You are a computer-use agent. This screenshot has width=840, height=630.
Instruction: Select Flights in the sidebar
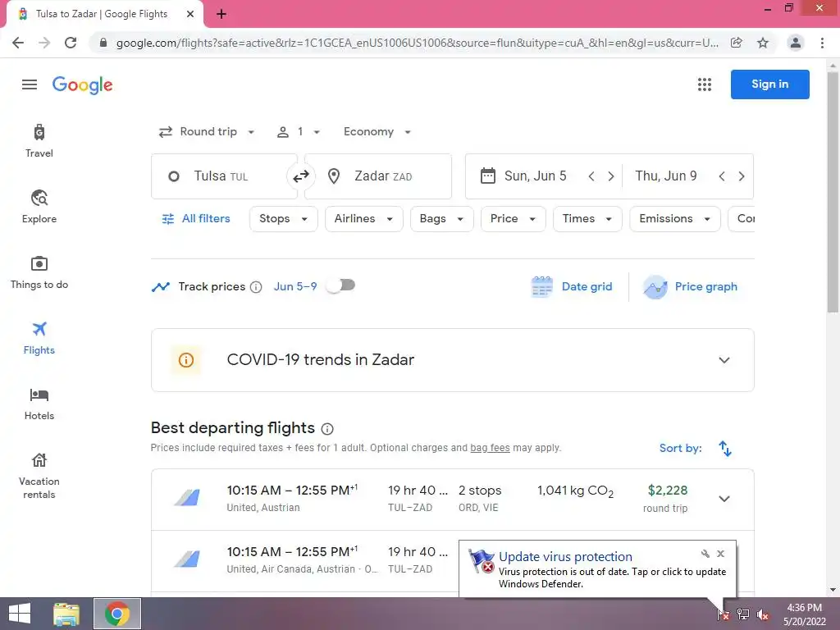[x=39, y=338]
